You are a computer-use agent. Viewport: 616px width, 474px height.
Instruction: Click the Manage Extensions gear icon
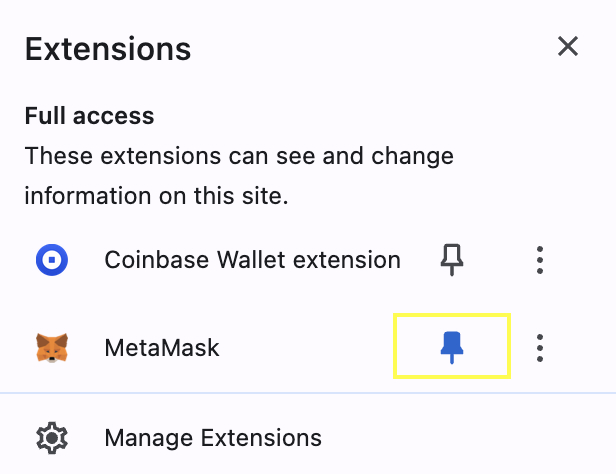52,438
